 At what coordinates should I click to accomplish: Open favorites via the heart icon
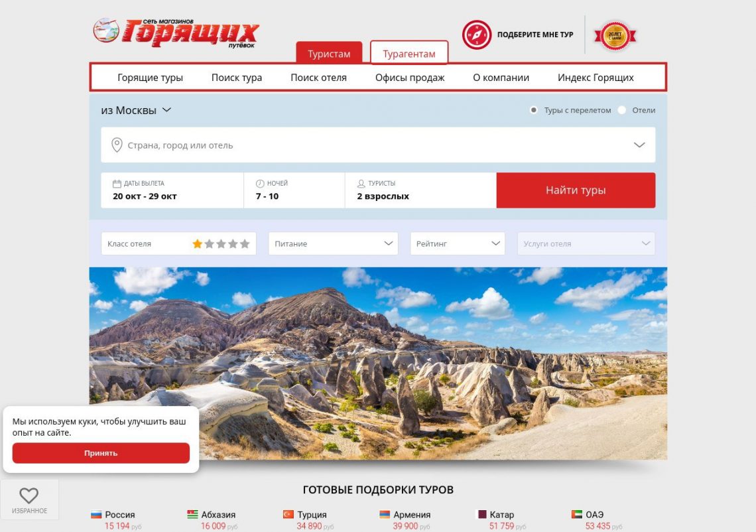click(x=29, y=496)
